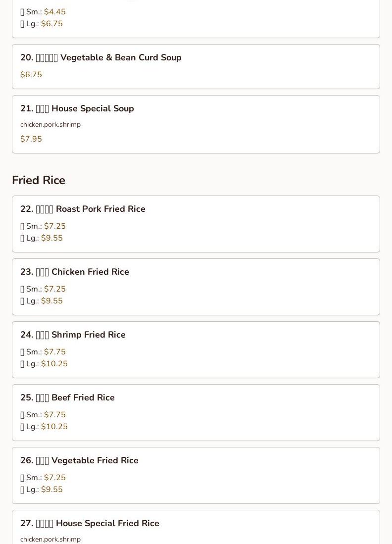The height and width of the screenshot is (544, 392).
Task: Choose large Roast Pork Fried Rice $9.55
Action: 42,238
